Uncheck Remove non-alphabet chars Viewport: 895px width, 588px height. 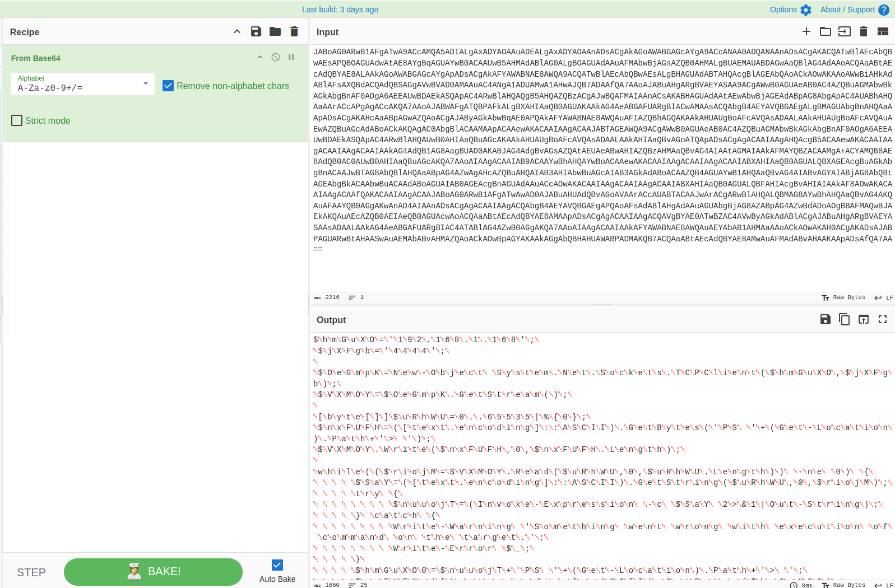coord(168,86)
